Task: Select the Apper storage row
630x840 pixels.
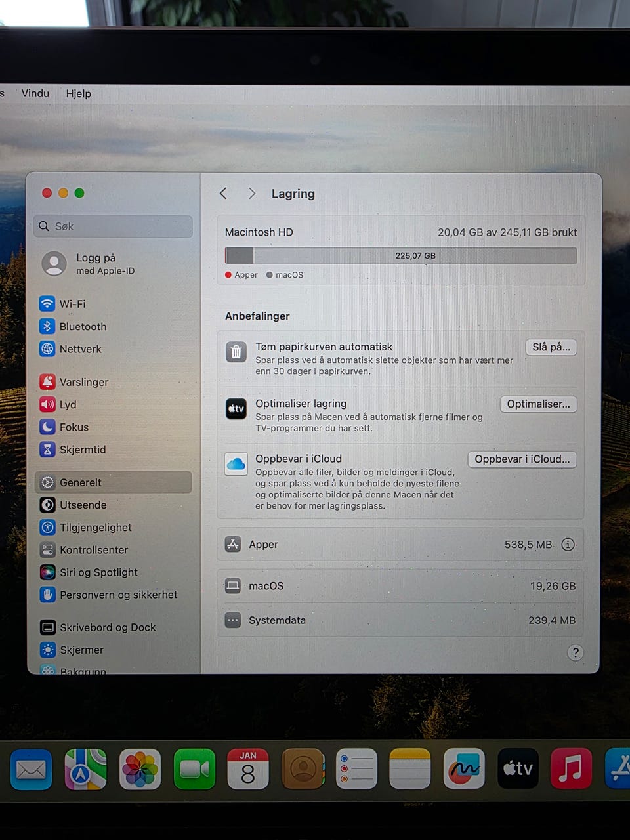Action: click(400, 545)
